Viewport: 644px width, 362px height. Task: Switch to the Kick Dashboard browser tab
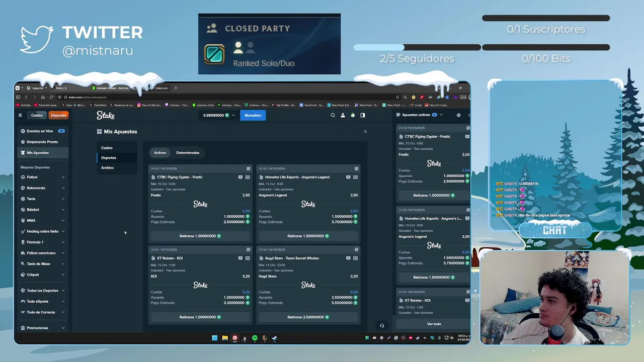point(112,88)
